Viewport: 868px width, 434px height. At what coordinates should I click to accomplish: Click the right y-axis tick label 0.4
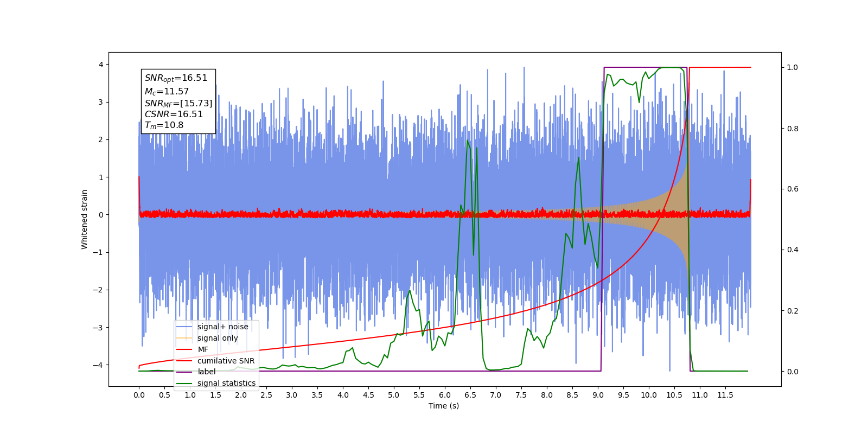tap(793, 250)
